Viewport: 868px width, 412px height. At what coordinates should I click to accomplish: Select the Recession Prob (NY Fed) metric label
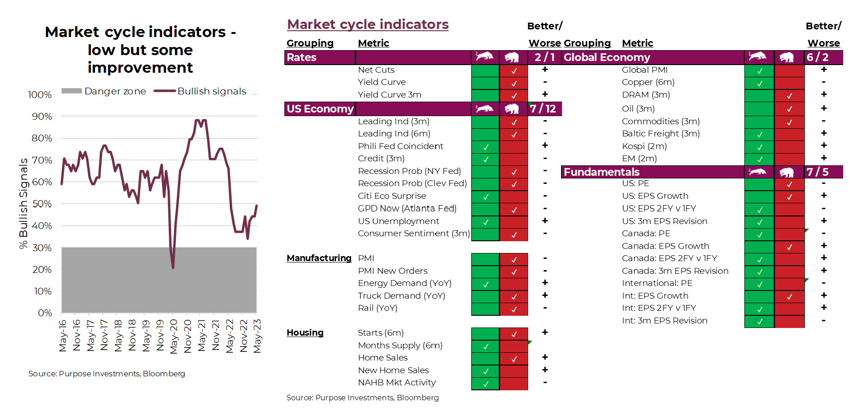[409, 171]
